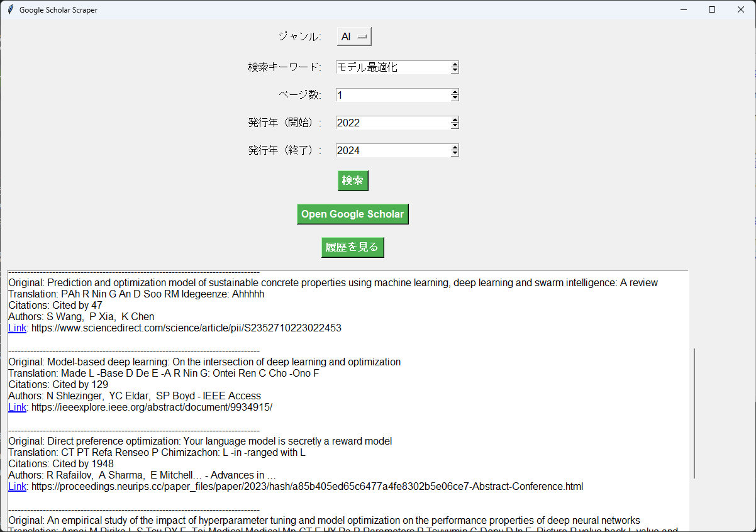Image resolution: width=756 pixels, height=532 pixels.
Task: Click the text 'Citations: Cited by 129'
Action: pyautogui.click(x=58, y=385)
